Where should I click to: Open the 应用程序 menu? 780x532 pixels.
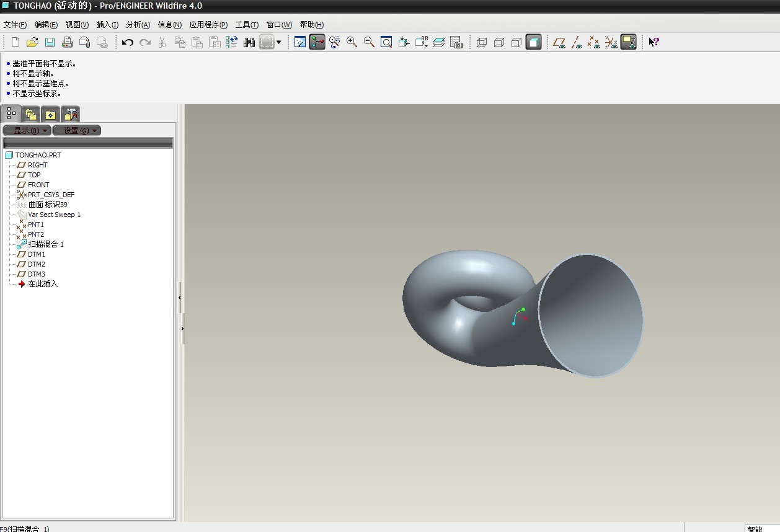click(208, 25)
